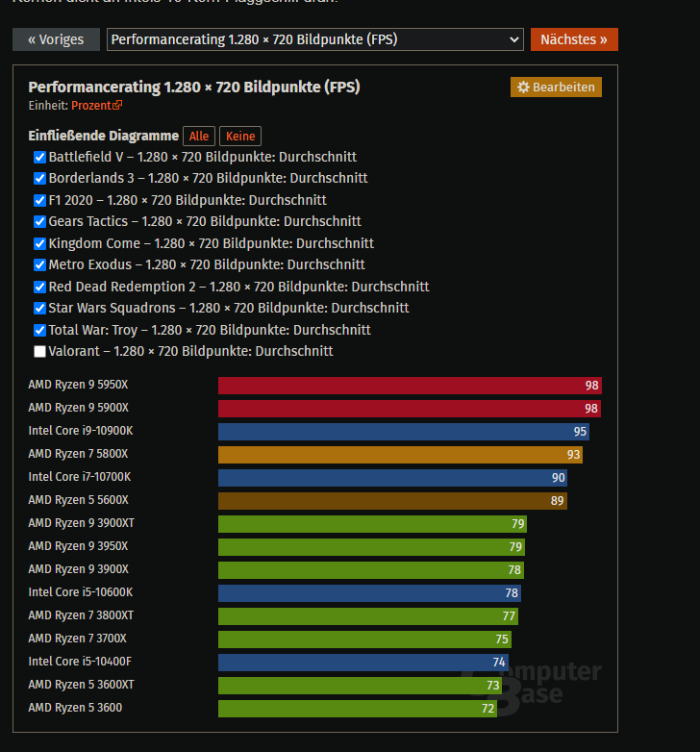This screenshot has height=752, width=700.
Task: Click value 72 on the Ryzen 5 3600 bar
Action: pos(488,709)
